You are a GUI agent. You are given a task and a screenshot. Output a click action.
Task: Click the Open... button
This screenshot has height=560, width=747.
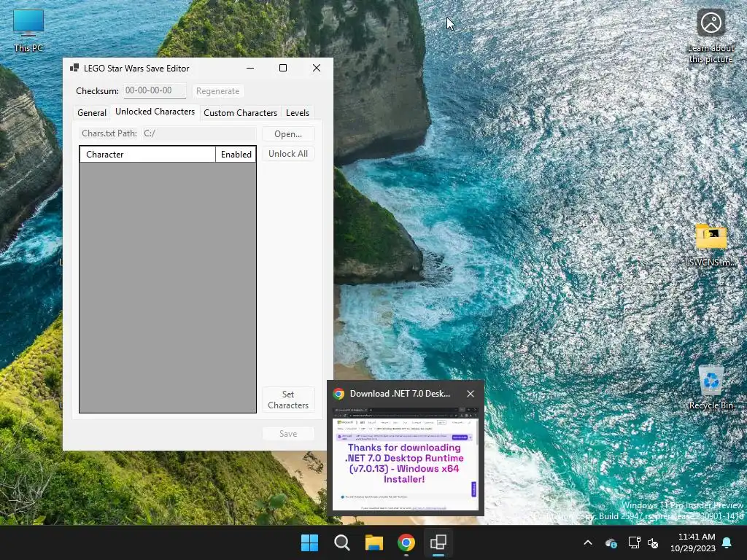click(x=288, y=134)
